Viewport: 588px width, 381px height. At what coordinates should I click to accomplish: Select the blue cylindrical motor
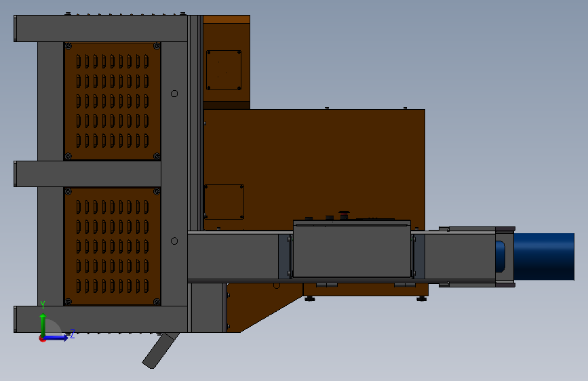point(543,256)
